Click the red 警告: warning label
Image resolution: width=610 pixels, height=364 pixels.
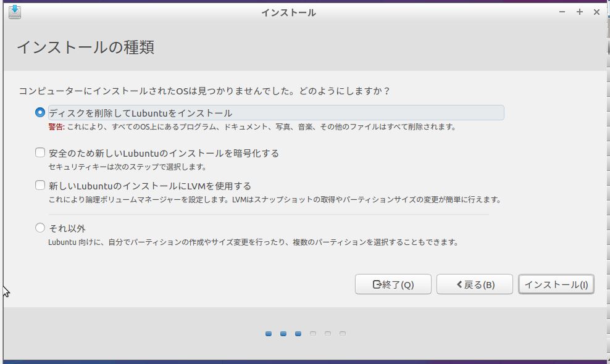click(56, 126)
